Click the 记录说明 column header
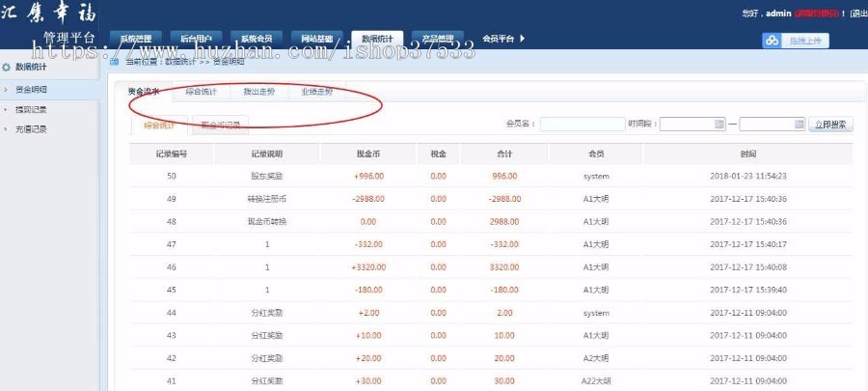The width and height of the screenshot is (868, 391). point(267,154)
